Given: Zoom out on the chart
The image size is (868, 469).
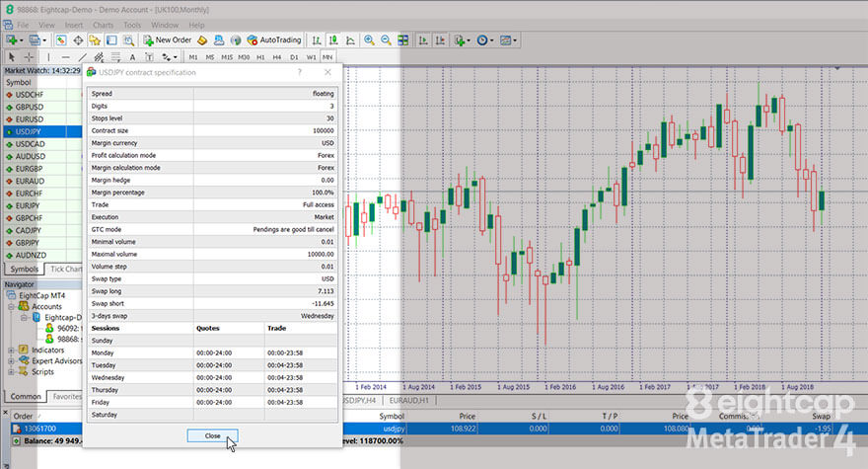Looking at the screenshot, I should pyautogui.click(x=386, y=39).
